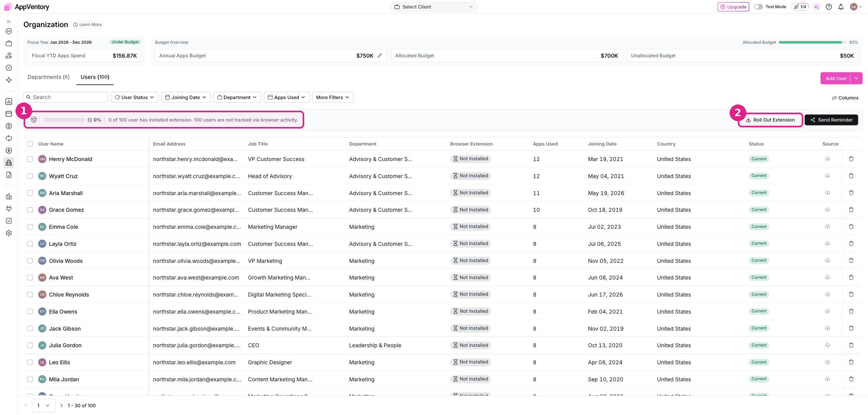This screenshot has height=415, width=868.
Task: Open More Filters dropdown
Action: [333, 97]
